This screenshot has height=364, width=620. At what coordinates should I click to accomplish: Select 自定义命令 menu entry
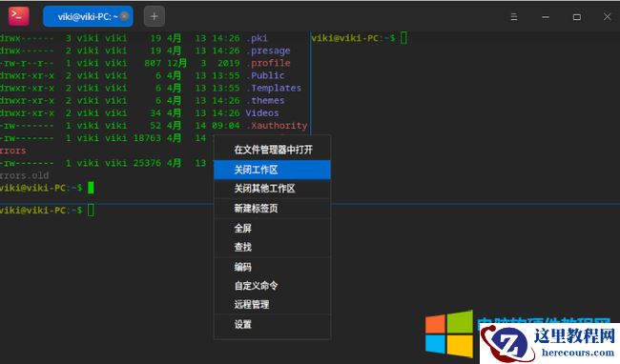coord(273,286)
